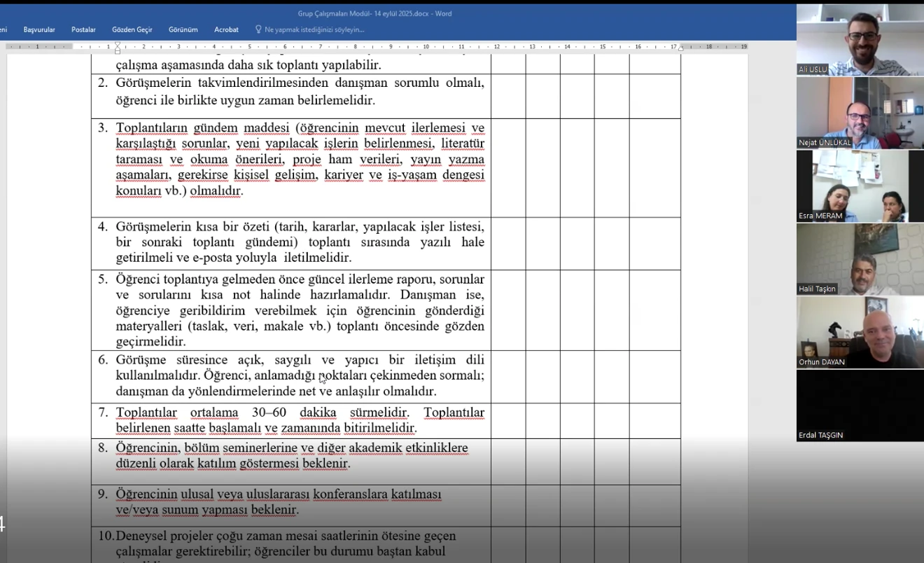Click Orhun DAYAN's video tile
Image resolution: width=924 pixels, height=563 pixels.
860,332
